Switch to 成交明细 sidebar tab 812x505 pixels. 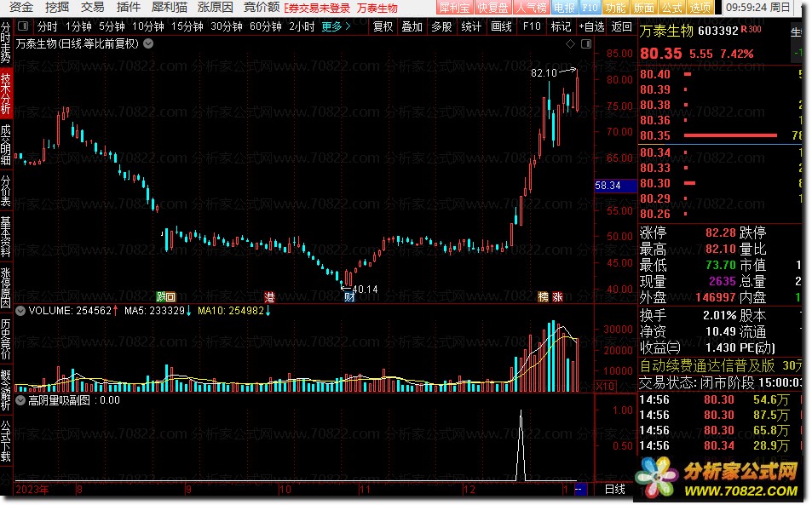[x=6, y=145]
